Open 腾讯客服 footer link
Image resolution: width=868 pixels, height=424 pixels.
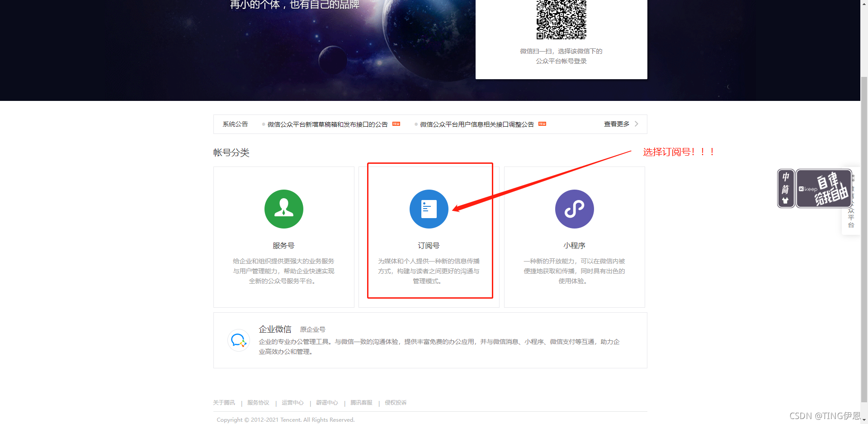coord(361,403)
